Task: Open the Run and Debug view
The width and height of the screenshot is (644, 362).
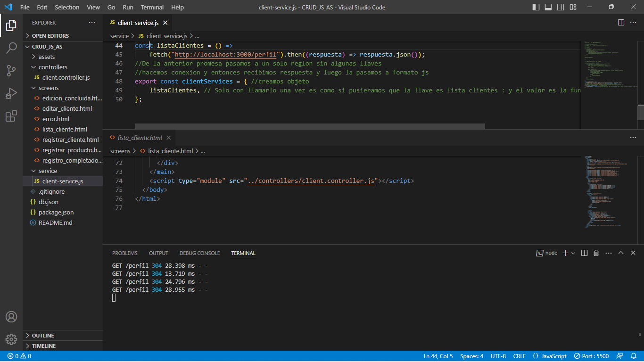Action: pyautogui.click(x=11, y=93)
